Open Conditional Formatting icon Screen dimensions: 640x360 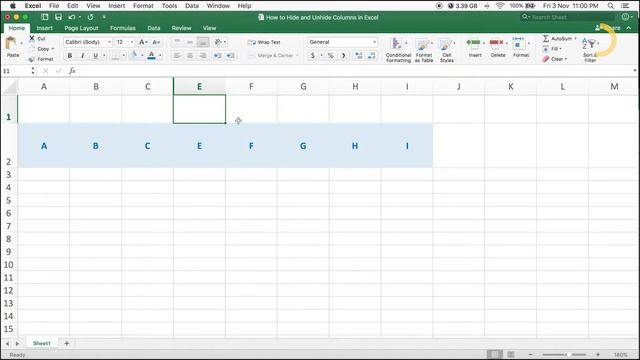396,44
